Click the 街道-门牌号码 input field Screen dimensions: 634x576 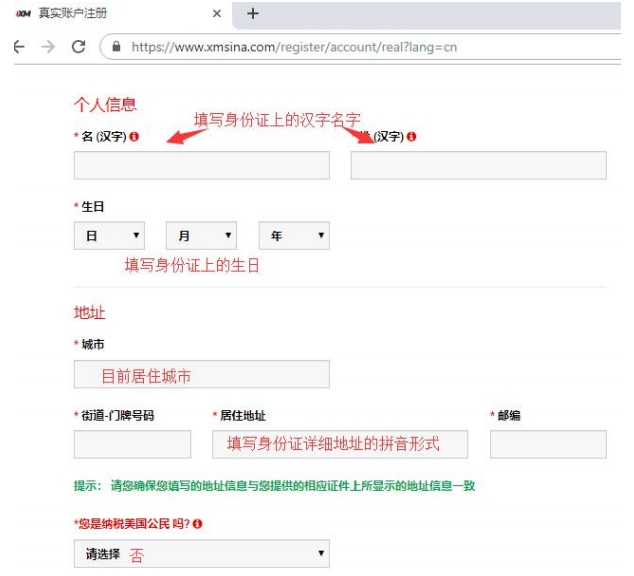(132, 445)
